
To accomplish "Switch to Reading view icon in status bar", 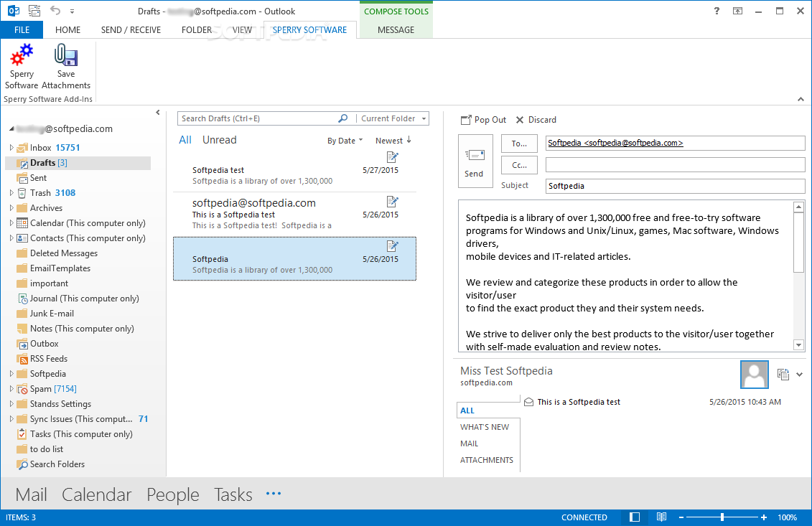I will 661,517.
